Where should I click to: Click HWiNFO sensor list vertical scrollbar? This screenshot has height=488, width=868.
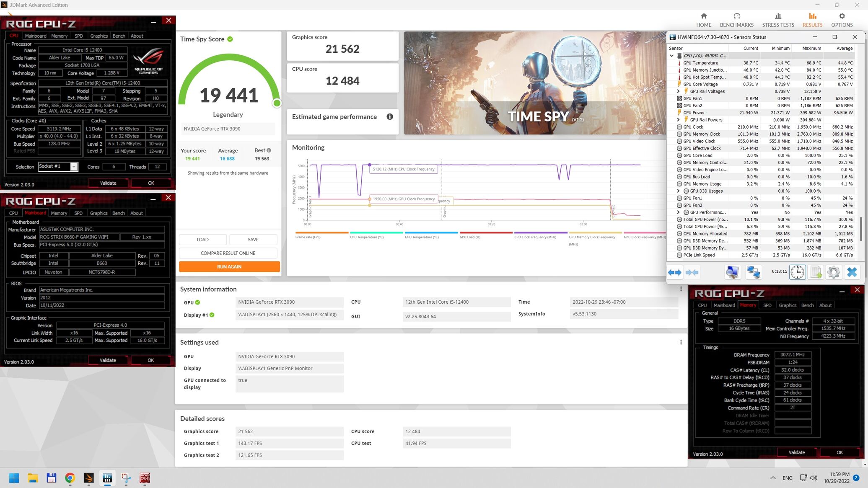tap(861, 229)
